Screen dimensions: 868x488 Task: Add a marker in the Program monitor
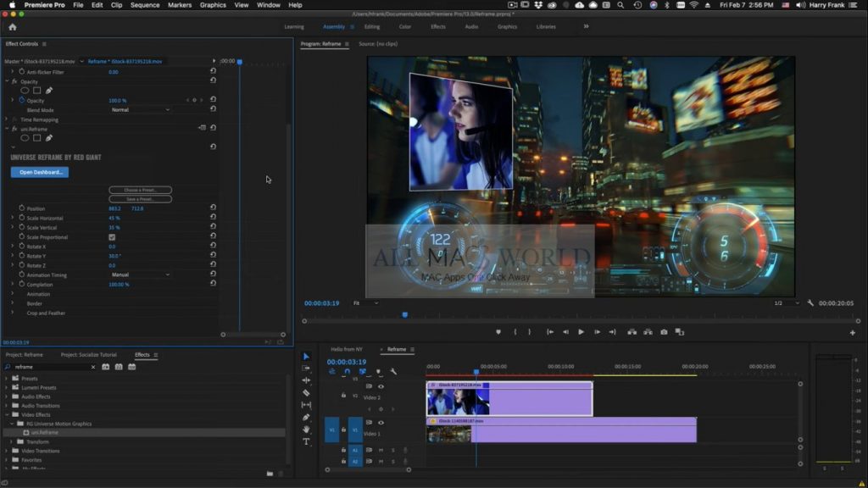tap(498, 332)
